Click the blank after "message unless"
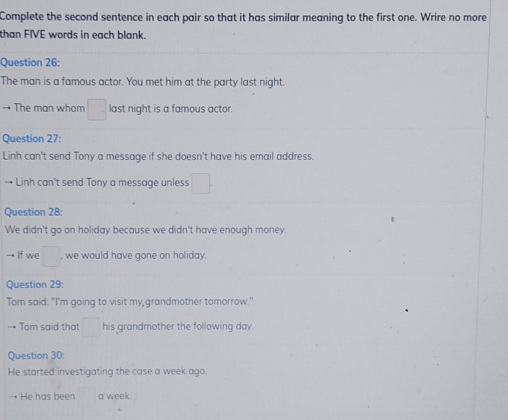 pos(201,183)
